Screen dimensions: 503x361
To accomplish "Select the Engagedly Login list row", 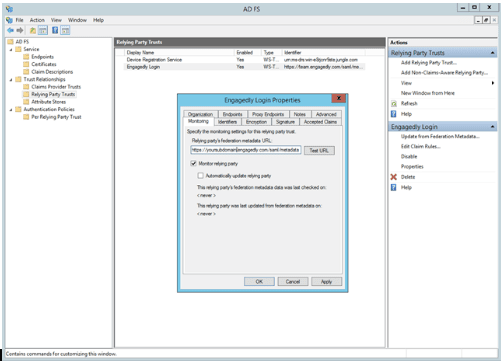I will click(x=244, y=67).
